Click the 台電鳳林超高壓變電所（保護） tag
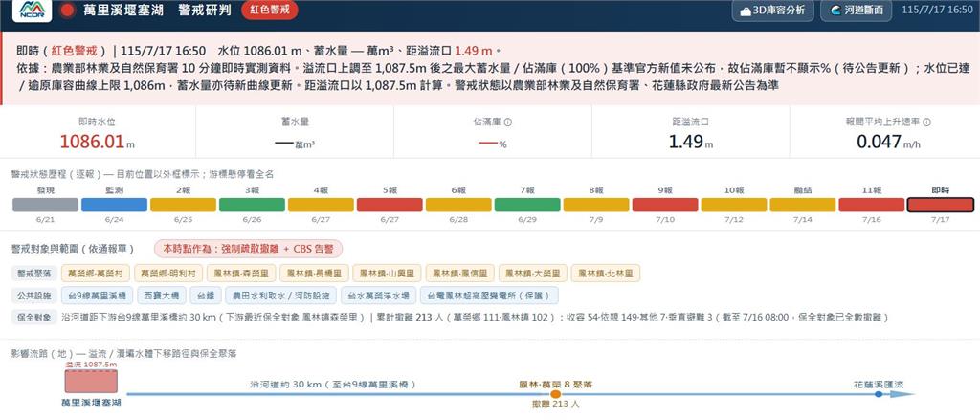The height and width of the screenshot is (420, 980). coord(489,295)
